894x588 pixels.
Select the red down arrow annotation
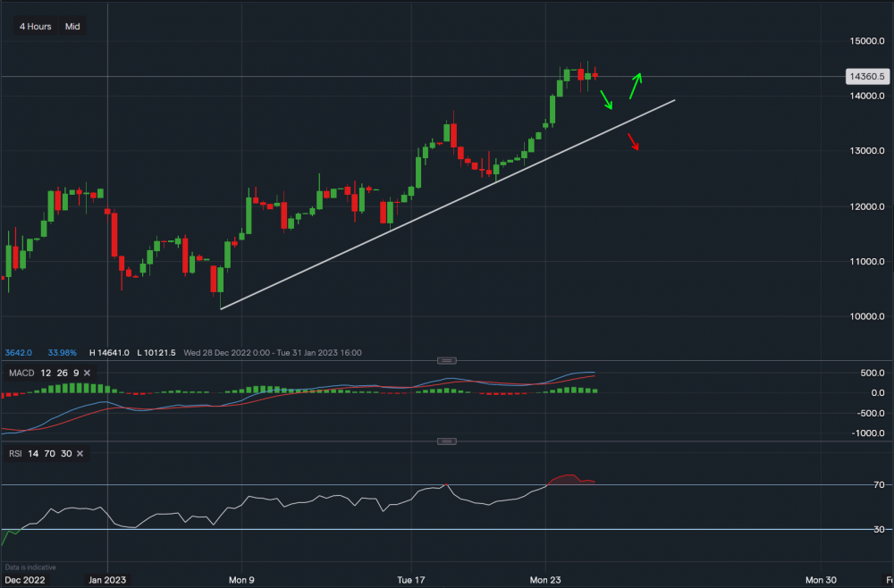pyautogui.click(x=635, y=143)
